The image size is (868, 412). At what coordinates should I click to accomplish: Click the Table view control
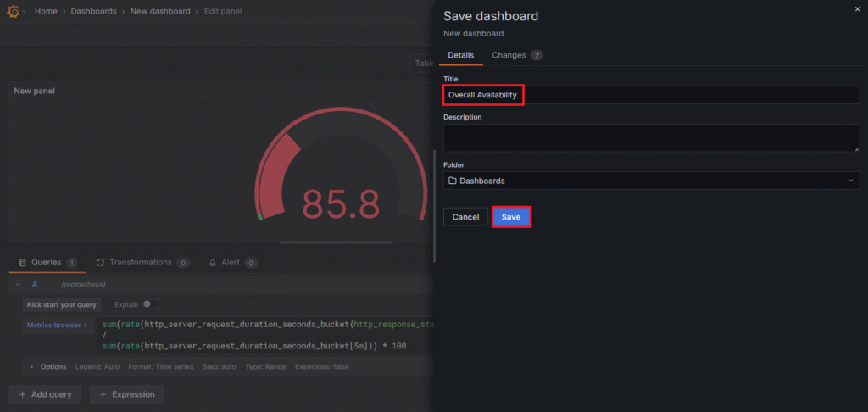pos(422,64)
